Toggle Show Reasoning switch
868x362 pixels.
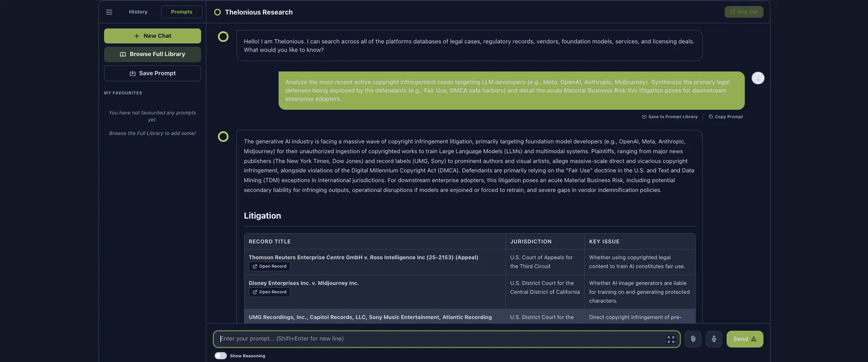[x=221, y=356]
